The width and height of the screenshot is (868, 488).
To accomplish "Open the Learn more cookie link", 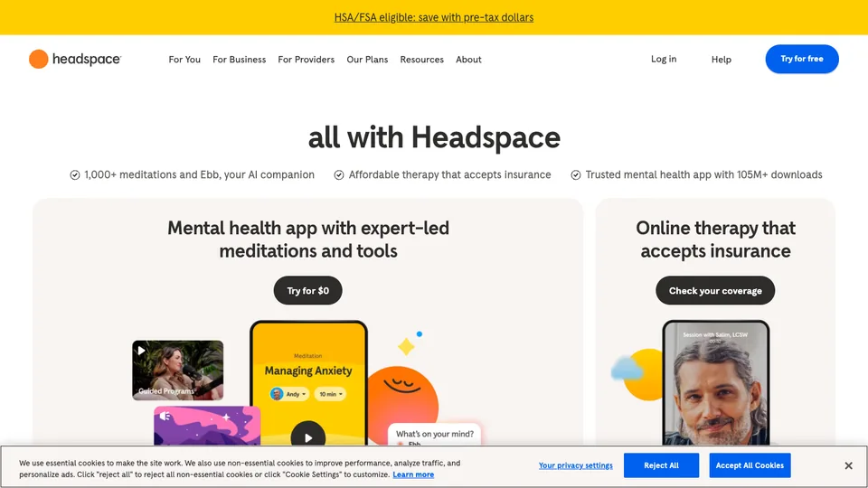I will pos(413,474).
